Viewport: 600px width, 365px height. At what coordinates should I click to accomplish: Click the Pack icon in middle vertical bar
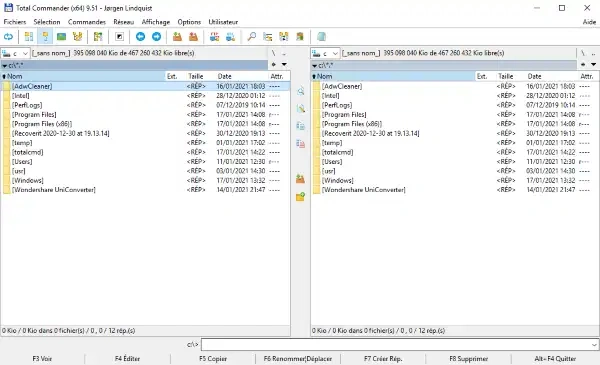[x=301, y=179]
